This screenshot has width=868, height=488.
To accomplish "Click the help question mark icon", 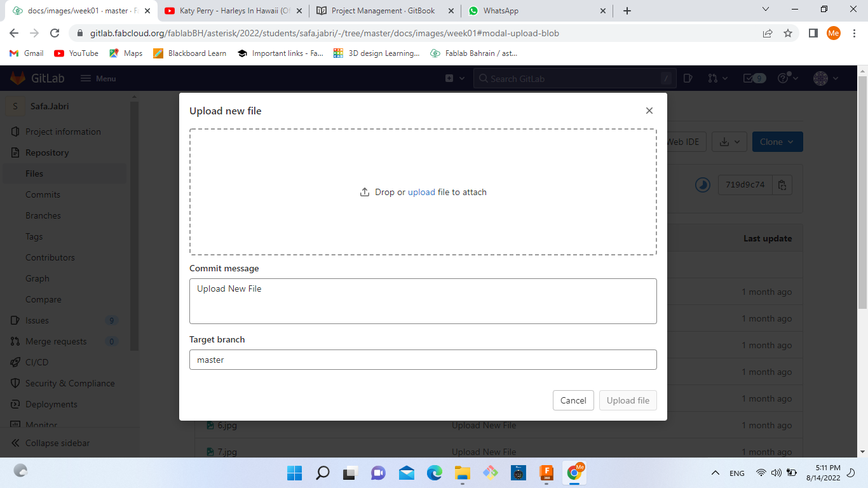I will (783, 78).
